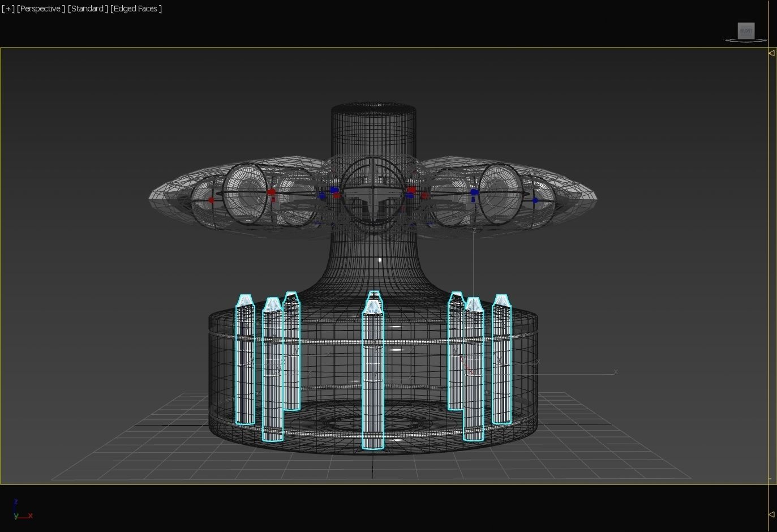Click the ViewCube Front face
Image resolution: width=777 pixels, height=532 pixels.
point(746,31)
